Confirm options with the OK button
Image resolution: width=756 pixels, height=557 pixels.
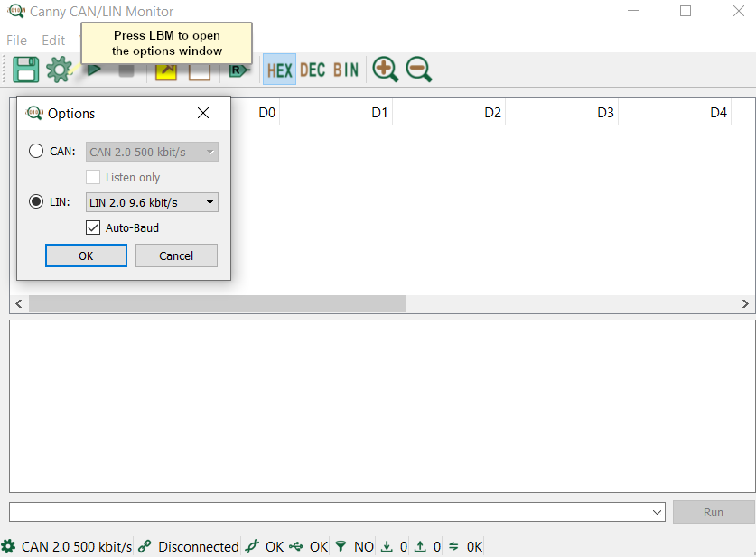pyautogui.click(x=87, y=255)
